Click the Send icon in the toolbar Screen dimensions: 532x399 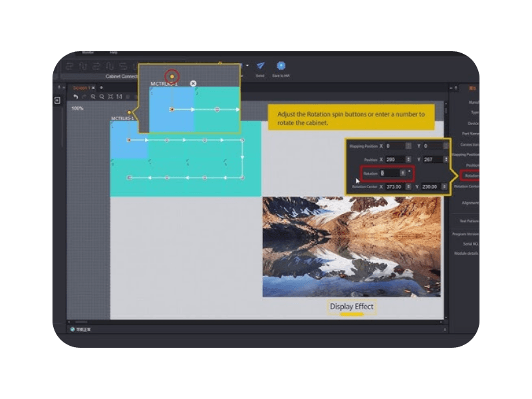(x=260, y=66)
